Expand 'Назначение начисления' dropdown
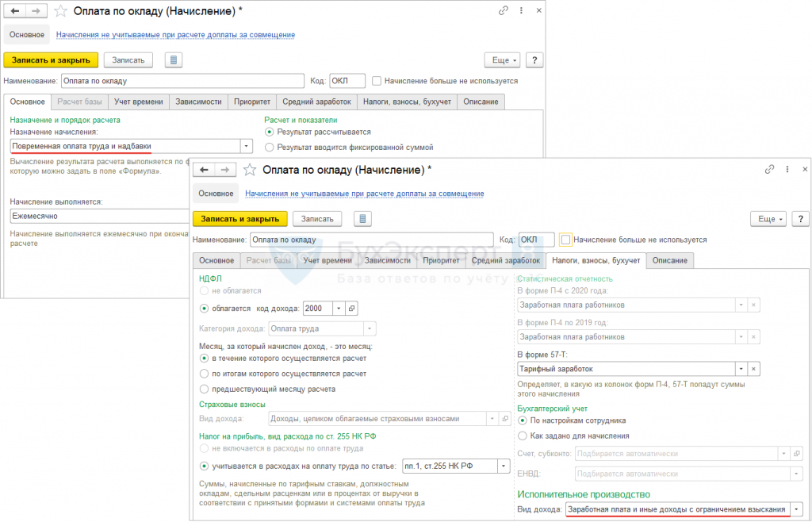 247,146
